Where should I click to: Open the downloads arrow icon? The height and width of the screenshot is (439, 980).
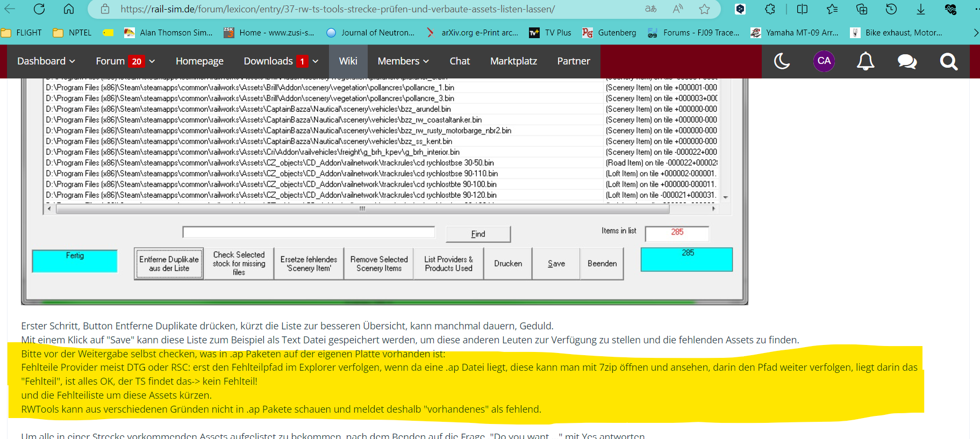921,9
